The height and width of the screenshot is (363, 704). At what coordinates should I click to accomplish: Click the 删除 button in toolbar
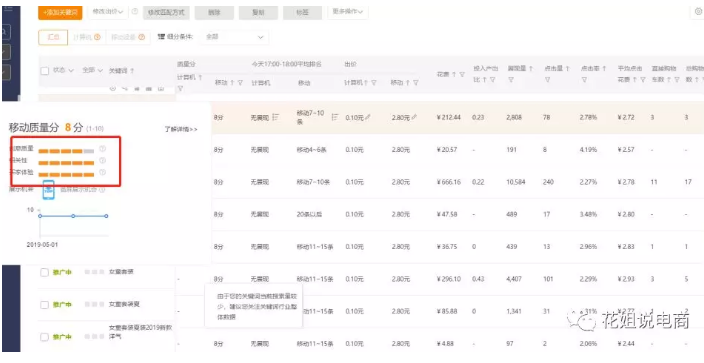(x=214, y=13)
